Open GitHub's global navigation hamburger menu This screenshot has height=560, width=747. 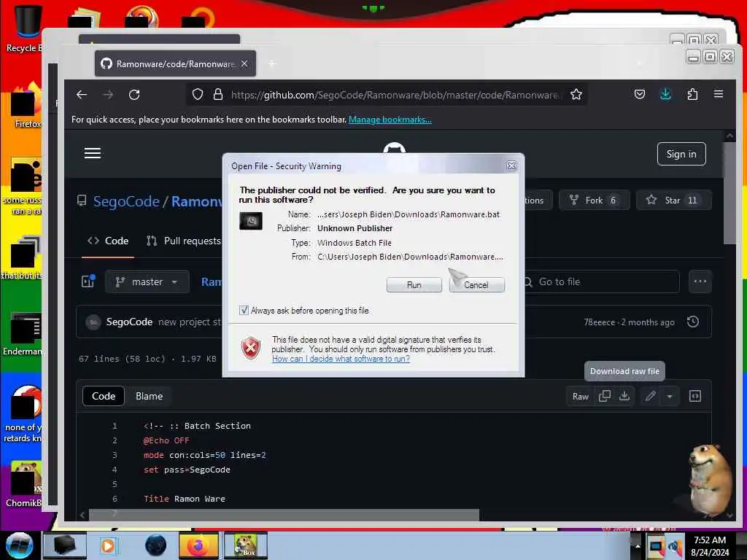click(93, 153)
